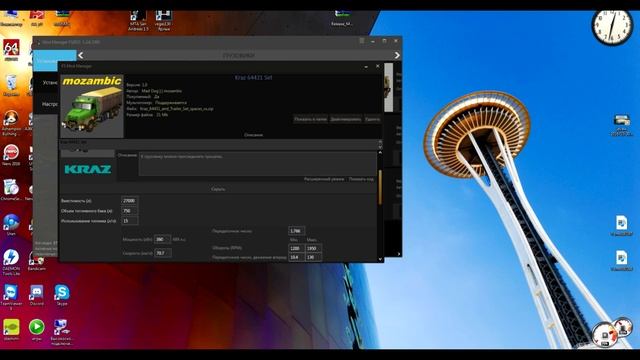Open Nero 2016 desktop icon
Screen dimensions: 640x360
11,155
